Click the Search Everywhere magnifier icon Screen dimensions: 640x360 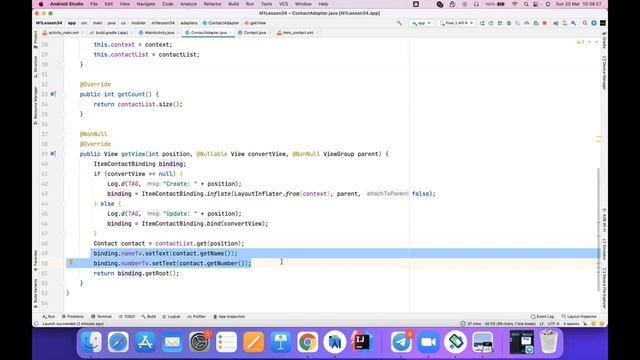coord(584,23)
